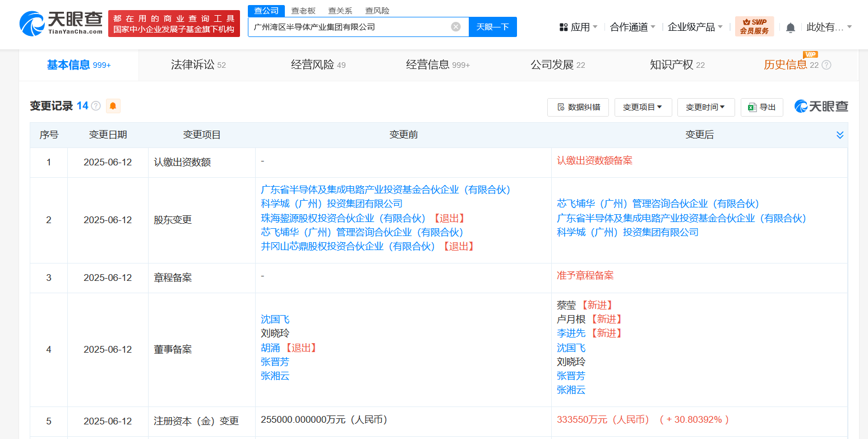Expand the 企业级产品 header menu
The width and height of the screenshot is (868, 439).
tap(695, 27)
